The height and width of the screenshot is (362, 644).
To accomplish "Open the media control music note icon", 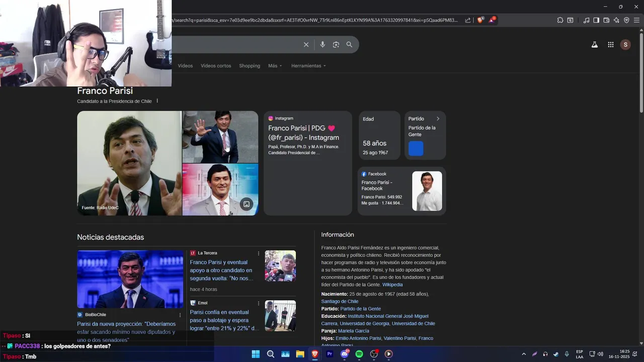I will click(586, 20).
